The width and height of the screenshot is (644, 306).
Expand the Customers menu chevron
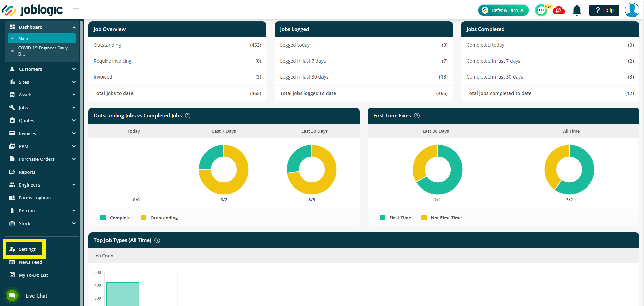74,69
